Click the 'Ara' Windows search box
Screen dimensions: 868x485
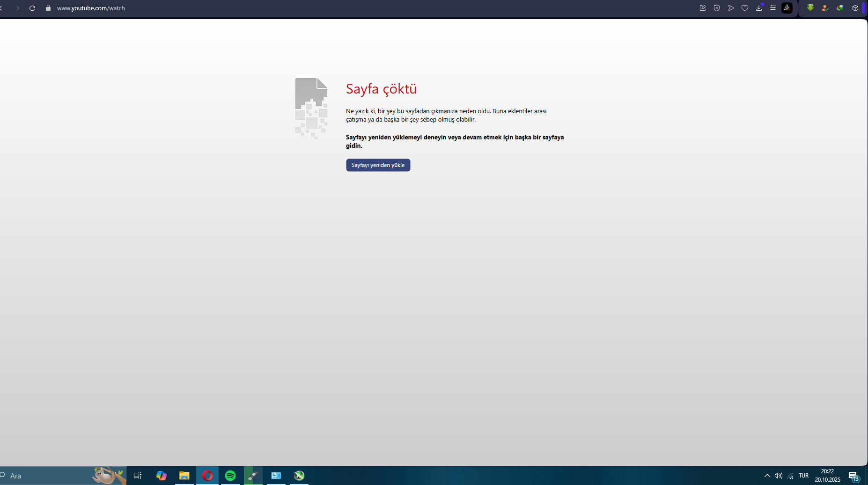pyautogui.click(x=63, y=476)
